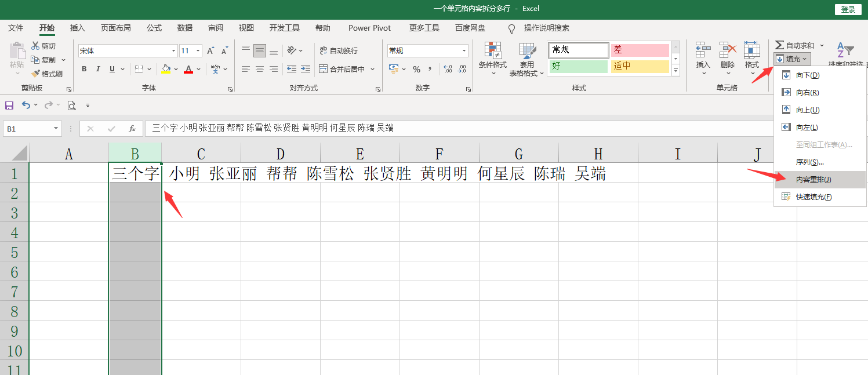Open Format as Table (套用表格格式) menu
Viewport: 868px width, 375px height.
click(527, 59)
